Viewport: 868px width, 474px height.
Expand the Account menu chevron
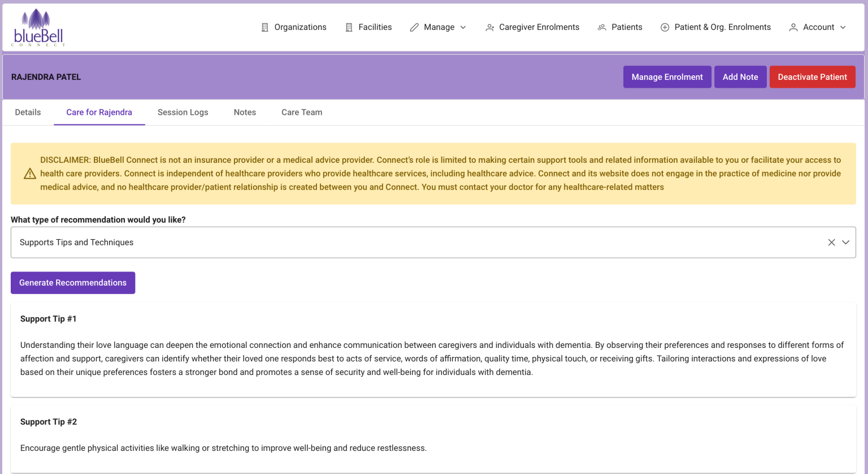tap(843, 27)
